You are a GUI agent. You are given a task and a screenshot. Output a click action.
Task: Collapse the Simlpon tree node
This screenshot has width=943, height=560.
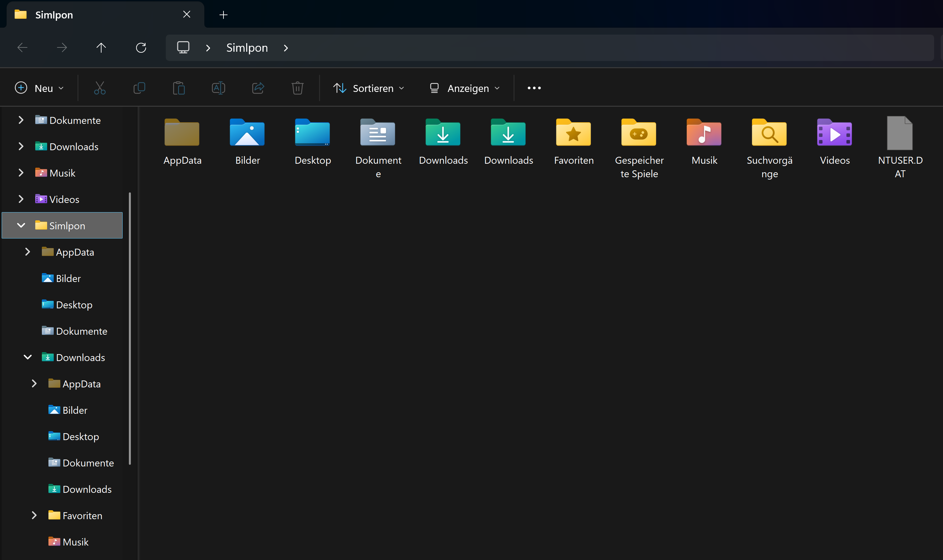coord(21,225)
